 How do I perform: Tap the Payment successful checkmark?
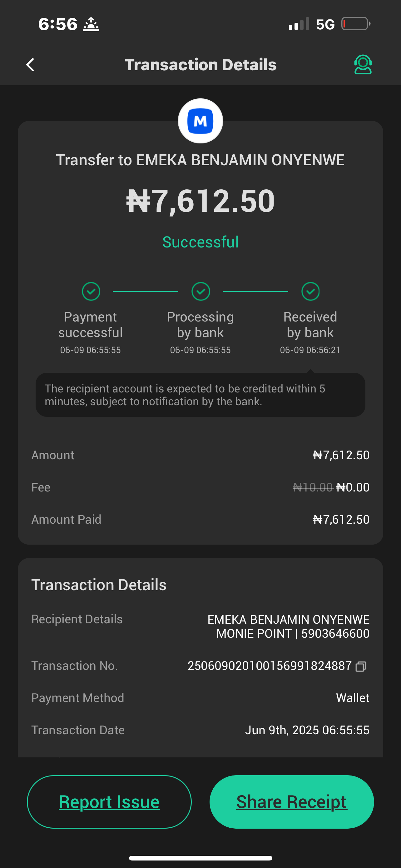(x=91, y=291)
